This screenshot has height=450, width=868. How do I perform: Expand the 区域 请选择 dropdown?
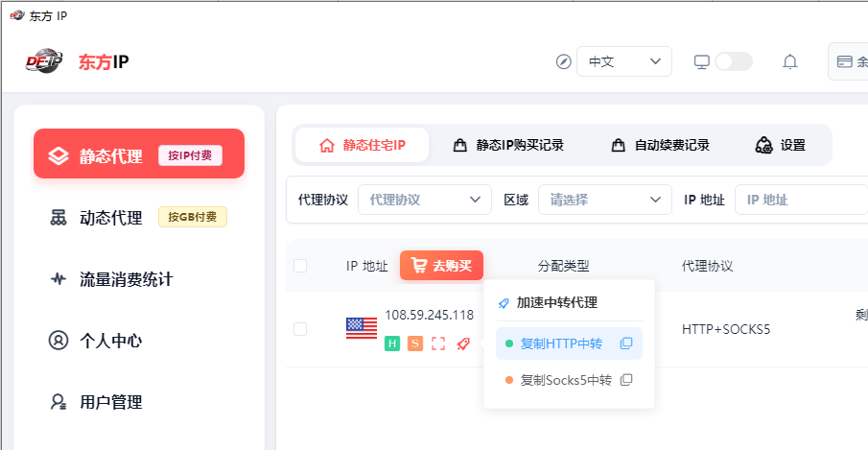pos(605,200)
